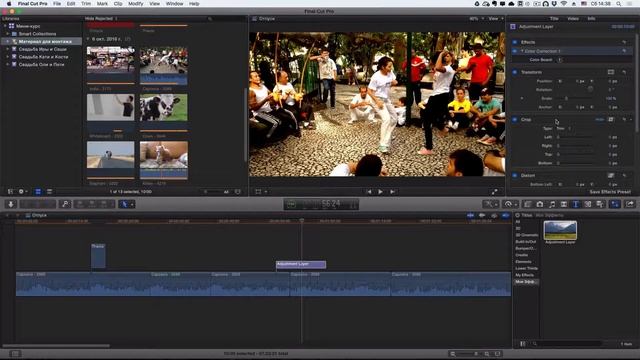Open the File menu
The image size is (640, 360).
coord(57,4)
